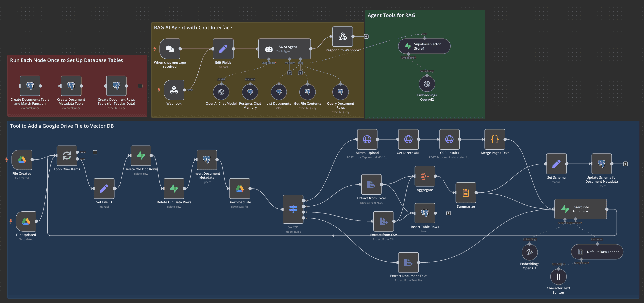The image size is (644, 303).
Task: Add a Tool sub-node to RAG AI Agent
Action: tap(300, 73)
